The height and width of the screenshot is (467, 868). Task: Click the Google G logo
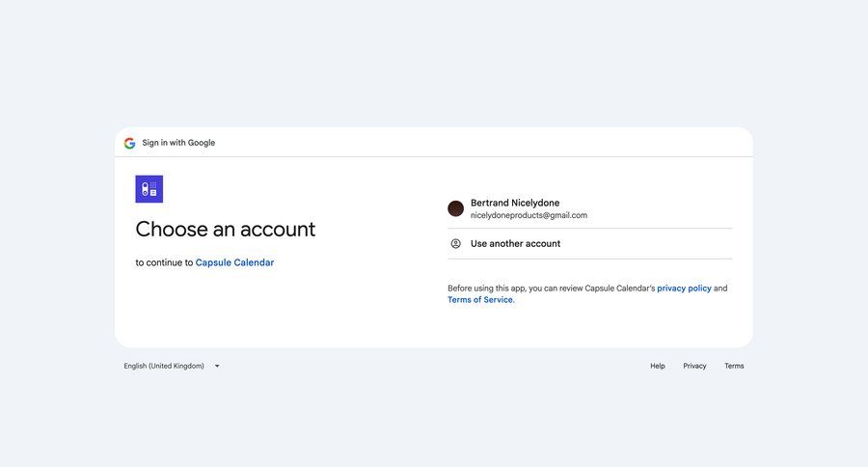click(x=129, y=143)
